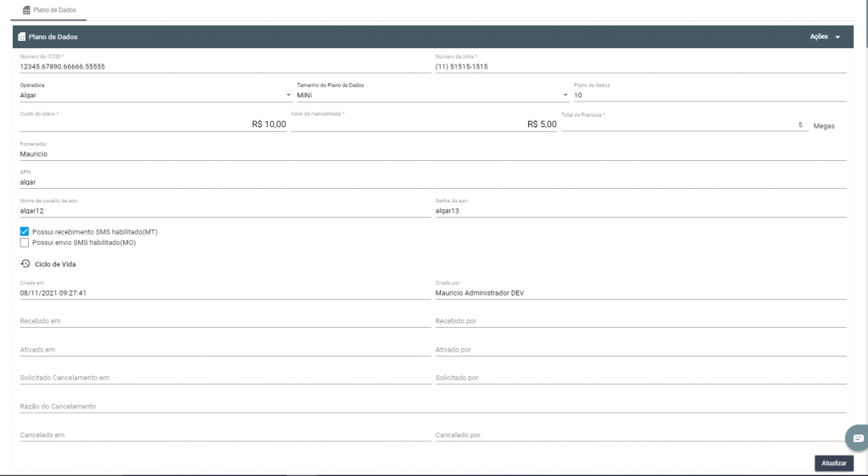The width and height of the screenshot is (868, 476).
Task: Edit the Número da linha field
Action: coord(641,66)
